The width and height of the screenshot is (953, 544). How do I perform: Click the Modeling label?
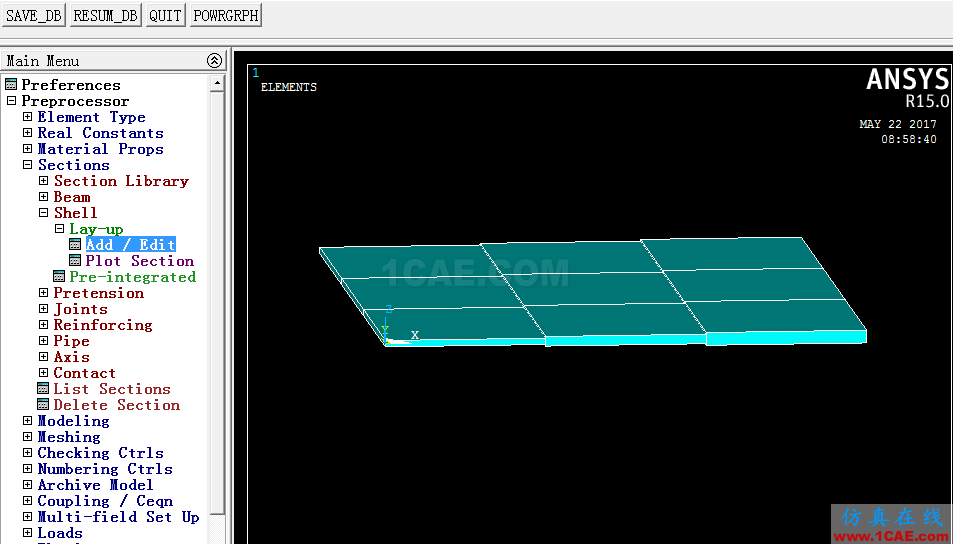(74, 421)
